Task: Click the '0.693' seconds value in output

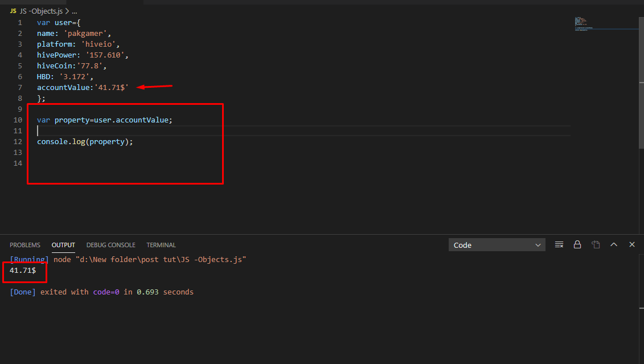Action: click(x=147, y=292)
